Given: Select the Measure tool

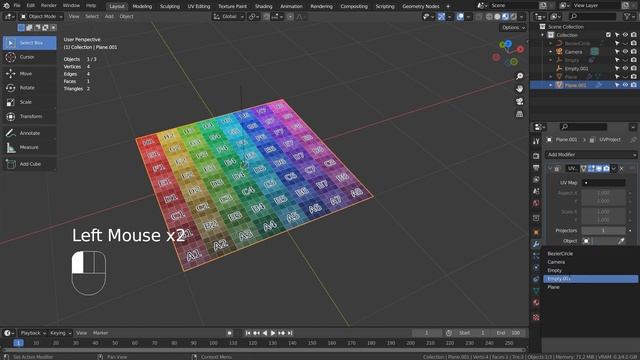Looking at the screenshot, I should tap(29, 147).
